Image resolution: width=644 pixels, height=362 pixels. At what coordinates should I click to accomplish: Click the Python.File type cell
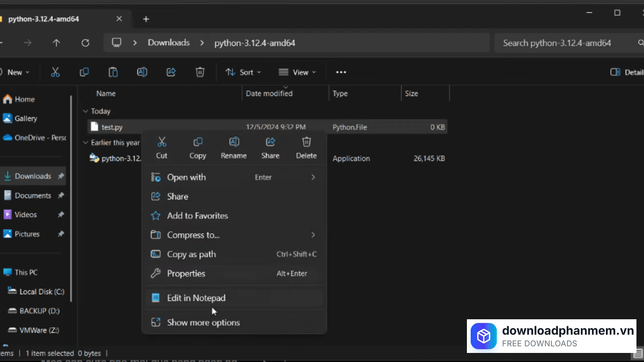(x=350, y=127)
